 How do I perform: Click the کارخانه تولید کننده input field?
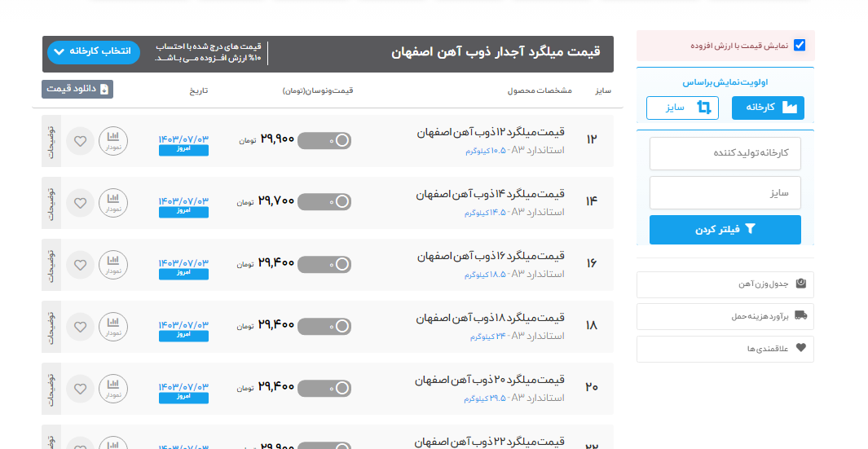[725, 153]
